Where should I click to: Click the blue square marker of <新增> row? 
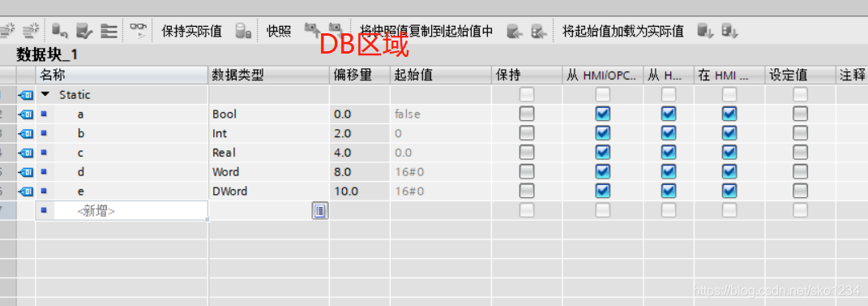point(44,210)
